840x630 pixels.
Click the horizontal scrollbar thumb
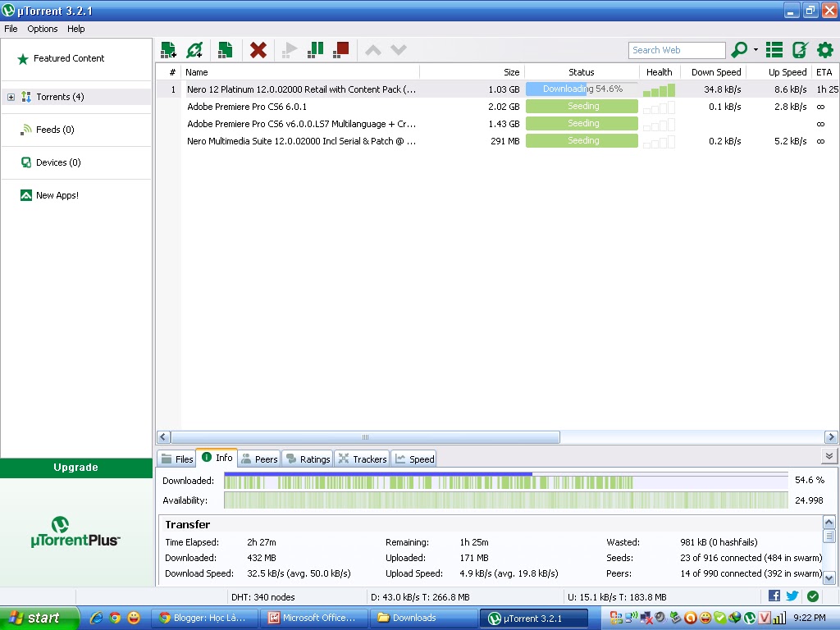(365, 437)
